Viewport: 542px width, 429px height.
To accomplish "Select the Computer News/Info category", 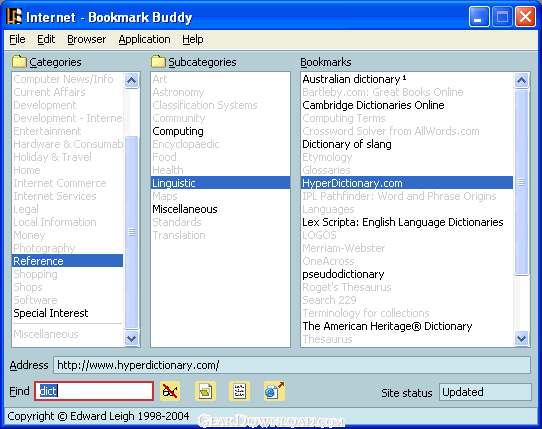I will click(x=68, y=79).
